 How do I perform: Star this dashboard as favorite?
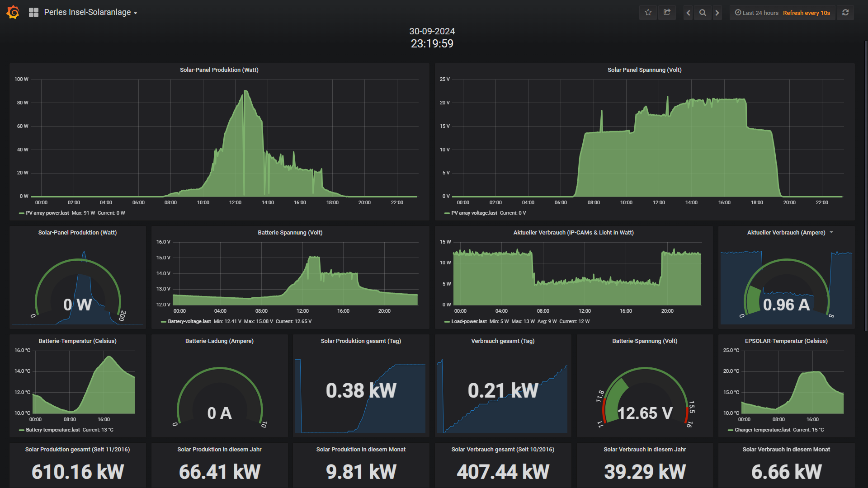coord(648,13)
